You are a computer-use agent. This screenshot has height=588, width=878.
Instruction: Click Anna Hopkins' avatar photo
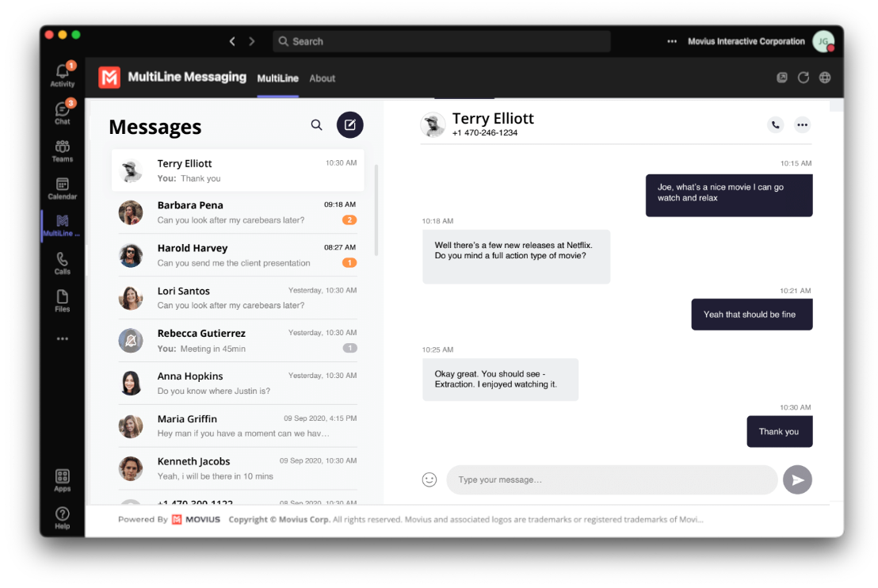point(131,383)
